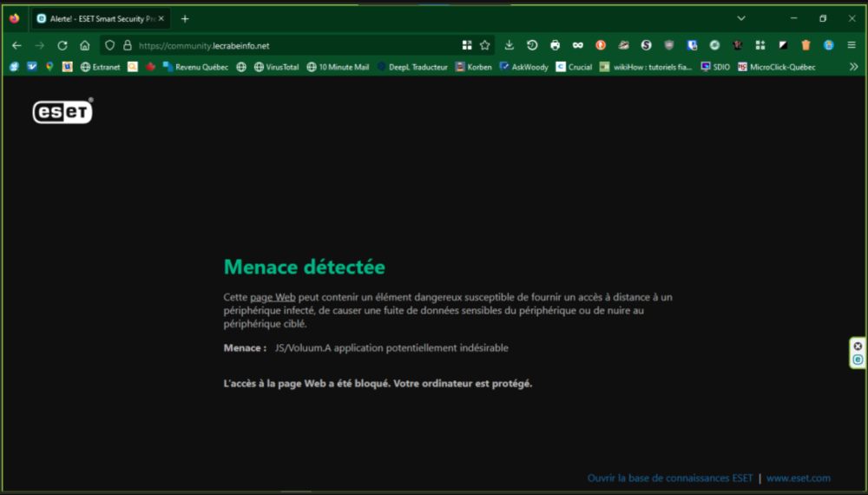Image resolution: width=868 pixels, height=495 pixels.
Task: Close the ESET side widget
Action: coord(858,346)
